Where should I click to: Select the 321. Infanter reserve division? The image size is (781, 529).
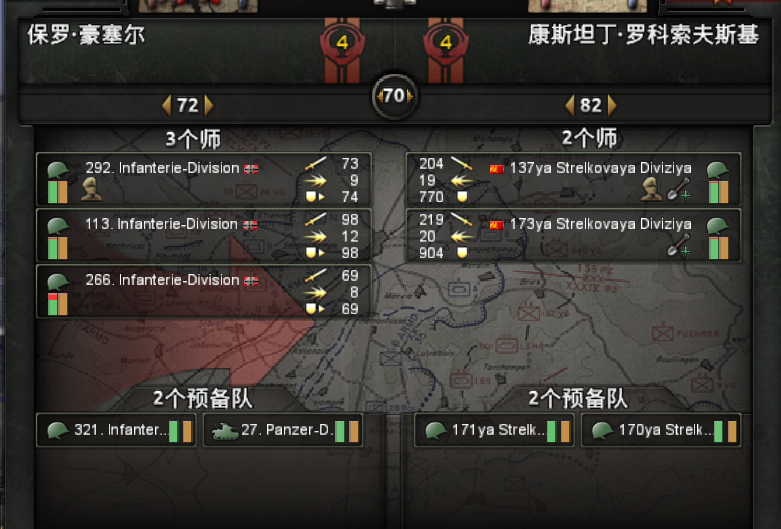point(116,431)
